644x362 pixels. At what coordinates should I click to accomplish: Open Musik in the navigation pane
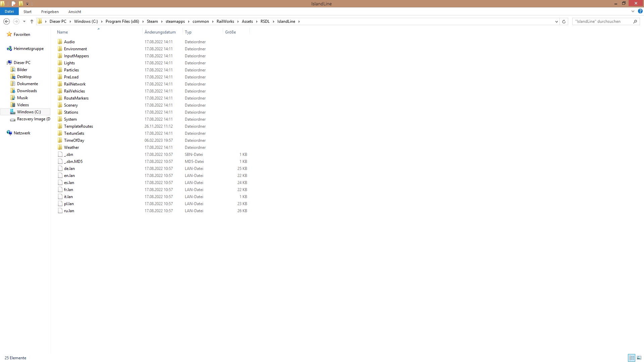pos(22,98)
